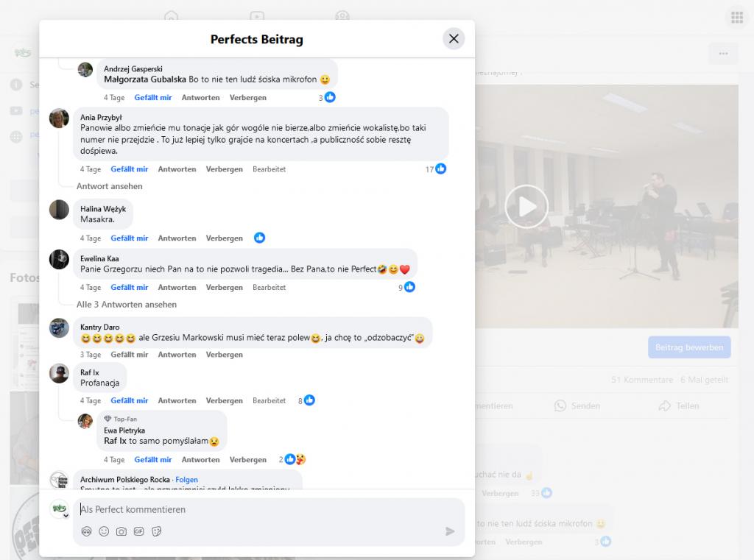This screenshot has height=560, width=754.
Task: Open Ania Przybył's profile avatar
Action: [59, 118]
